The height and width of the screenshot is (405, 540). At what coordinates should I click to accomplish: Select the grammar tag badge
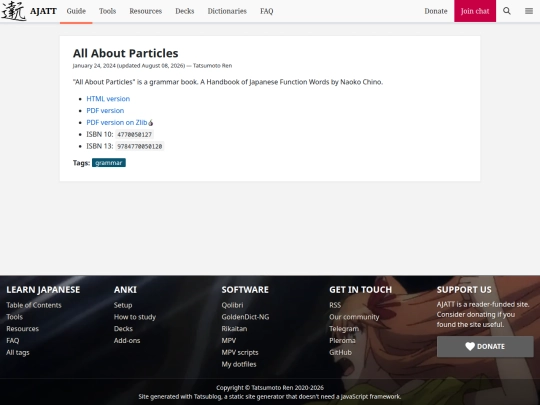coord(109,163)
